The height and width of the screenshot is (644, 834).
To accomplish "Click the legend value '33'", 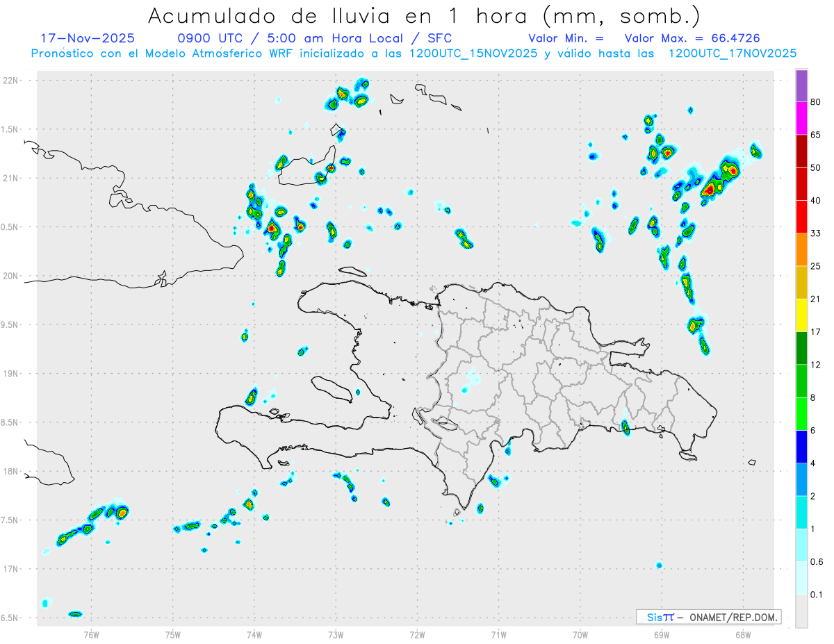I will pos(816,233).
